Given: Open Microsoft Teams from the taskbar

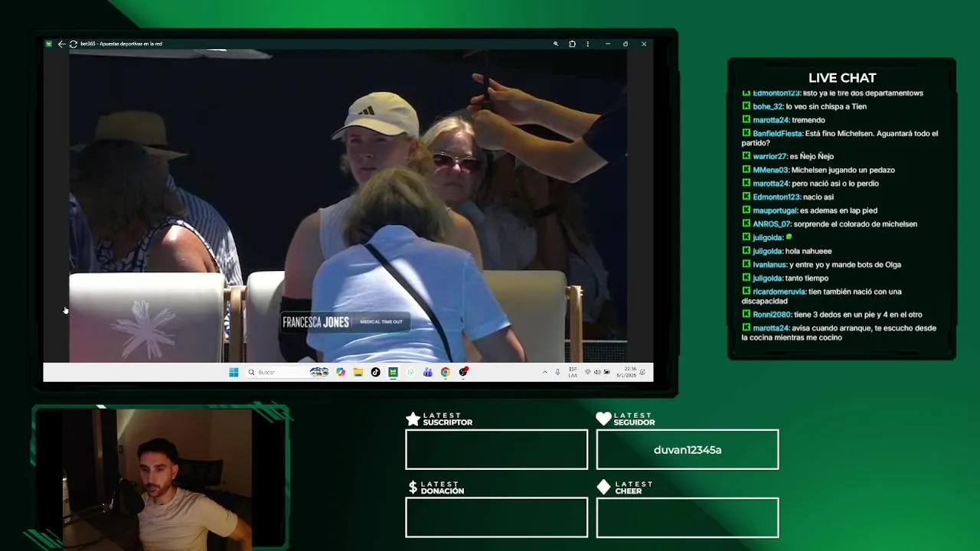Looking at the screenshot, I should point(428,372).
